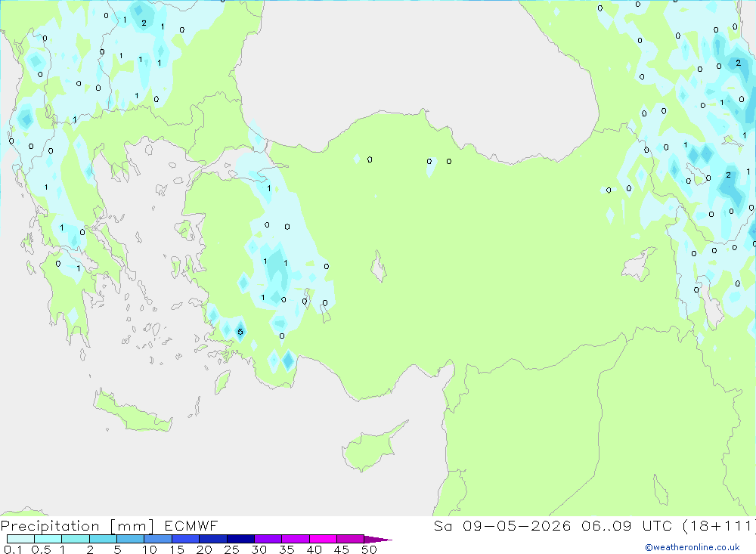The height and width of the screenshot is (554, 756).
Task: Select the magenta 40–45 mm legend swatch
Action: 323,539
